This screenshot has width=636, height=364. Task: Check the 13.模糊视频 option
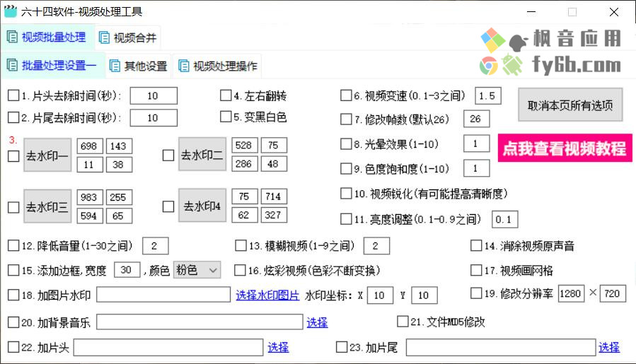241,246
